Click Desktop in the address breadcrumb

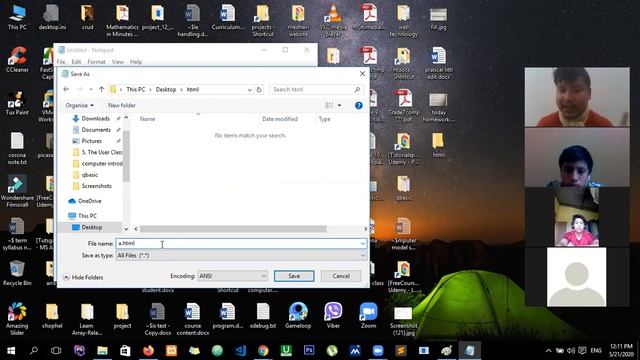point(166,89)
